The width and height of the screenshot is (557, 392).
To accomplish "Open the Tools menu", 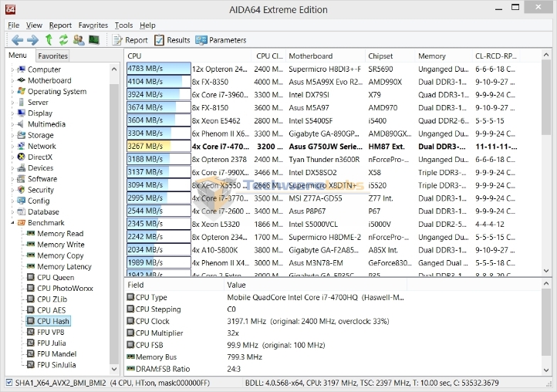I will coord(123,25).
